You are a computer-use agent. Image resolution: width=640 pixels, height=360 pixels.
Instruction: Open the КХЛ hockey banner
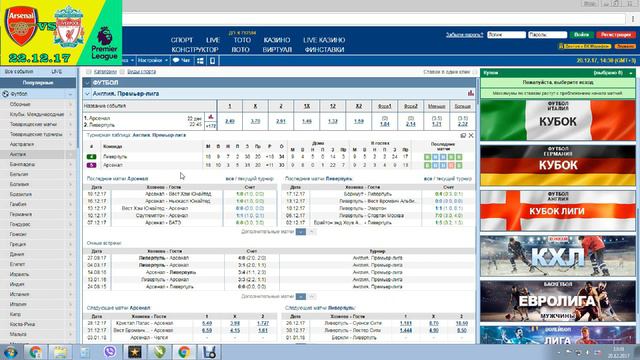coord(558,256)
